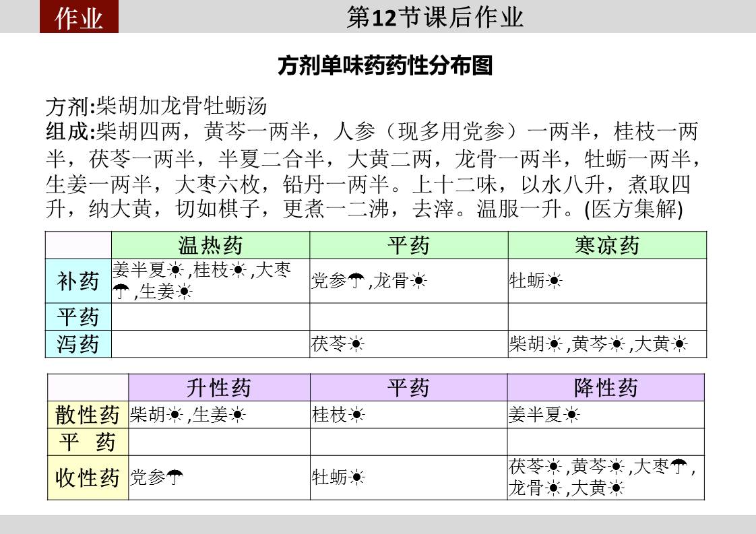Click the phrase 大枣六枚 in the paragraph
The image size is (756, 534).
pyautogui.click(x=218, y=184)
